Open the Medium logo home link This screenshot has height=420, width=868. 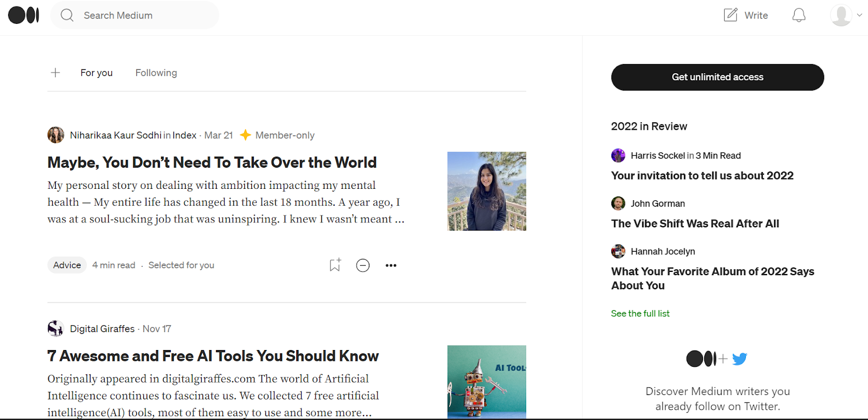(23, 15)
